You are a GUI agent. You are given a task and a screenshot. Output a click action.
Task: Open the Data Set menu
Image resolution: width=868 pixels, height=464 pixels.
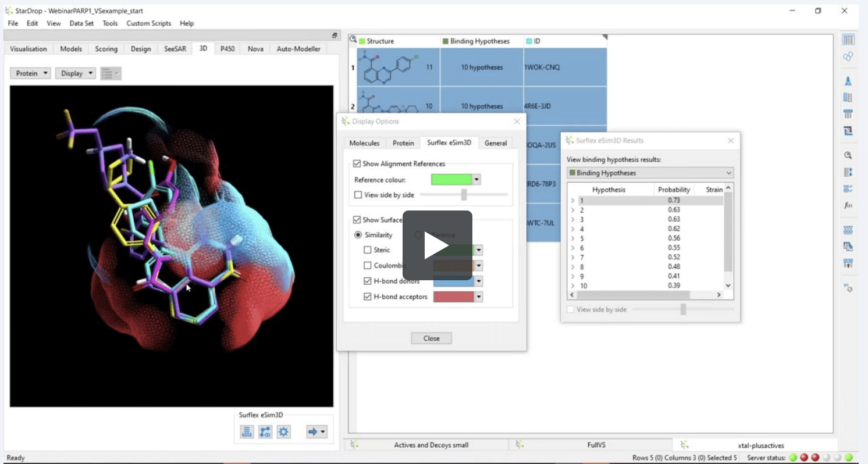[x=81, y=23]
